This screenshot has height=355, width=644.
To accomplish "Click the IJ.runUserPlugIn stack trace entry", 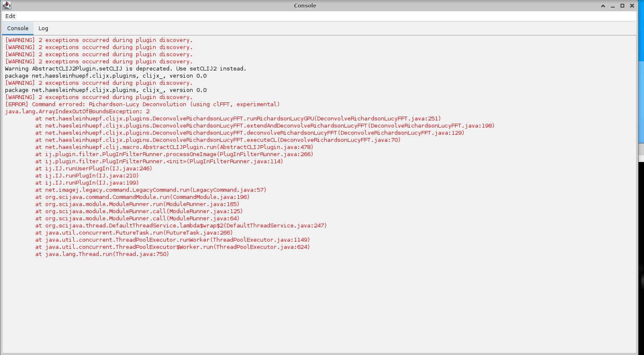I will (x=93, y=168).
